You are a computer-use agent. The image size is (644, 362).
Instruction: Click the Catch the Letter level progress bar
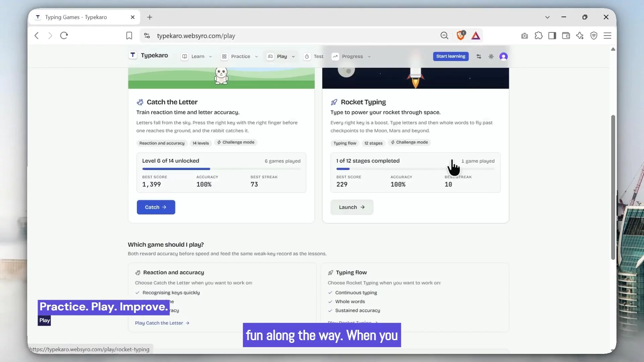221,169
